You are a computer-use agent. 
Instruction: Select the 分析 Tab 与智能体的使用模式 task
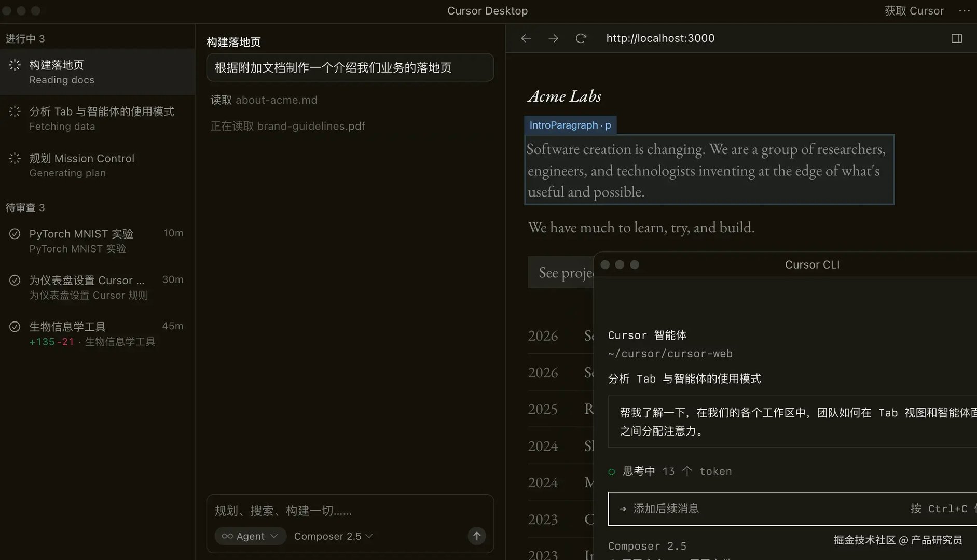(98, 118)
